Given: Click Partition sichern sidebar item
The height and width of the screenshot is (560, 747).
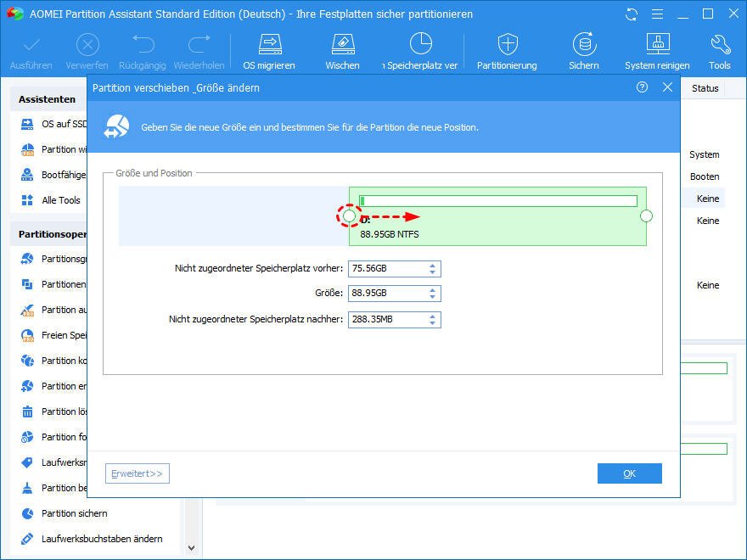Looking at the screenshot, I should tap(65, 513).
